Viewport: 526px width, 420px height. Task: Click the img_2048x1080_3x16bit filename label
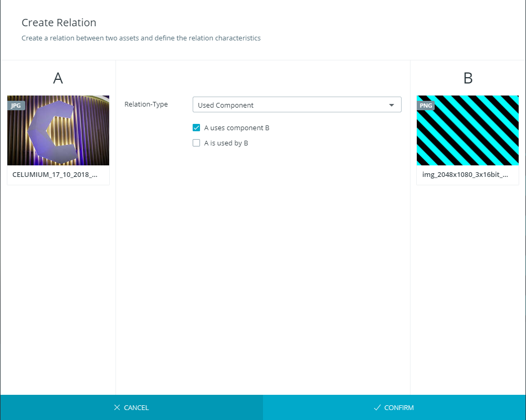[x=464, y=174]
